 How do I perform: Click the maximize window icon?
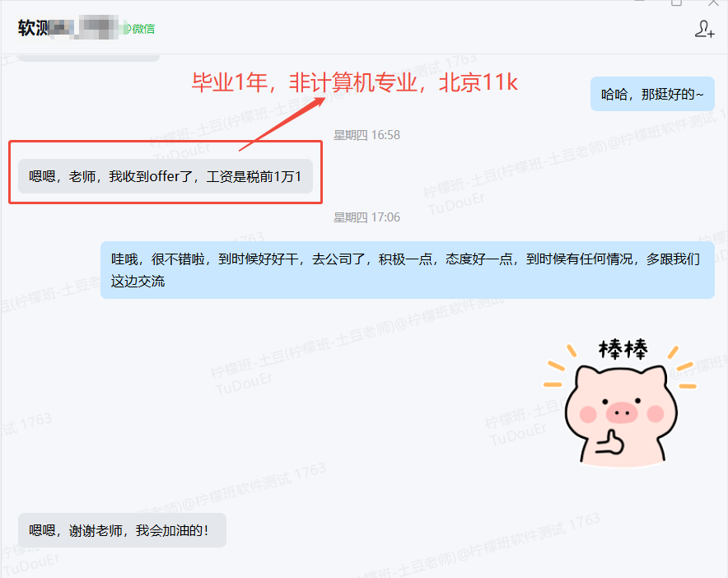pos(676,3)
